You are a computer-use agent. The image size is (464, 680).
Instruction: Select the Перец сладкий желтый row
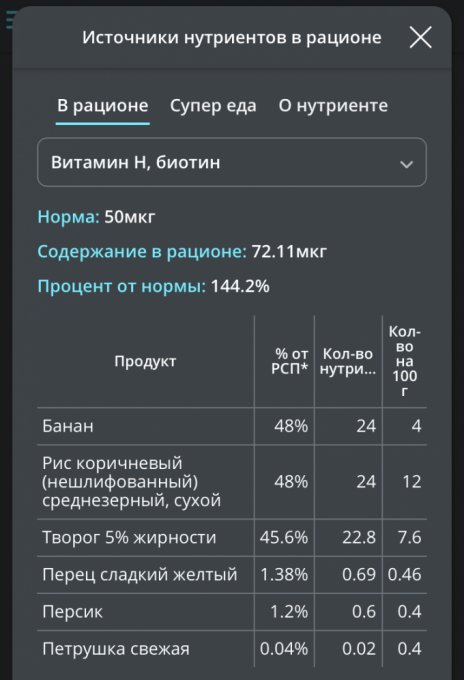click(232, 575)
